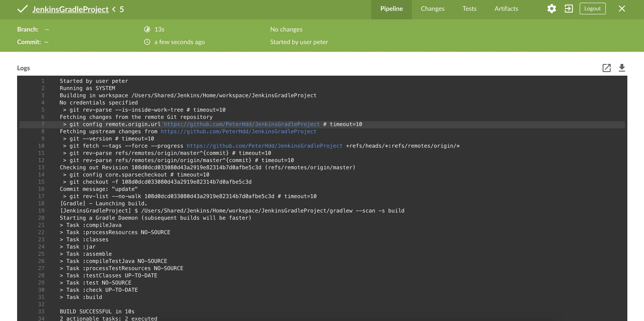Screen dimensions: 644x321
Task: Click 'No credentials specified' log line
Action: tap(99, 103)
